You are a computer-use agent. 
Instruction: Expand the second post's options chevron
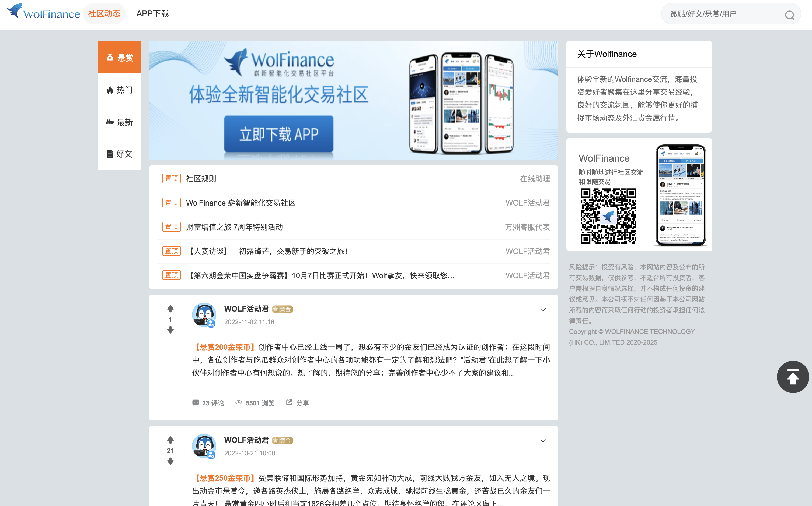click(x=543, y=441)
